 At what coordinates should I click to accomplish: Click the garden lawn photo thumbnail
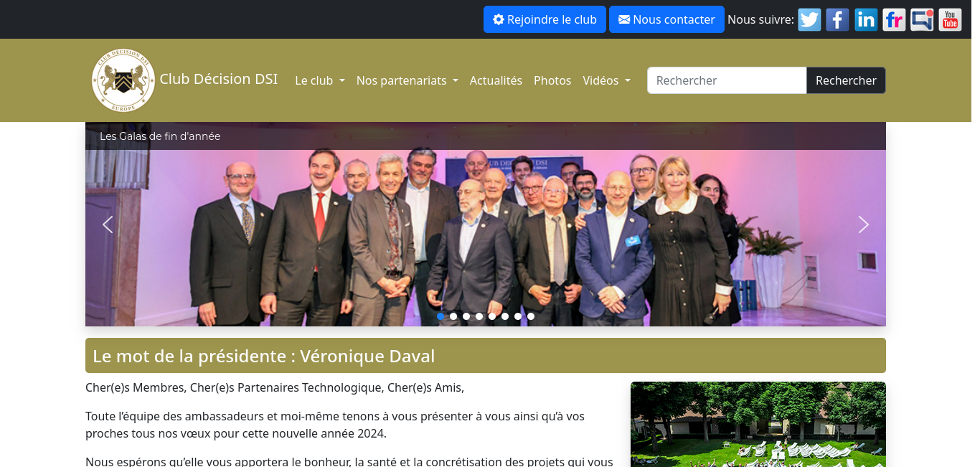[758, 424]
